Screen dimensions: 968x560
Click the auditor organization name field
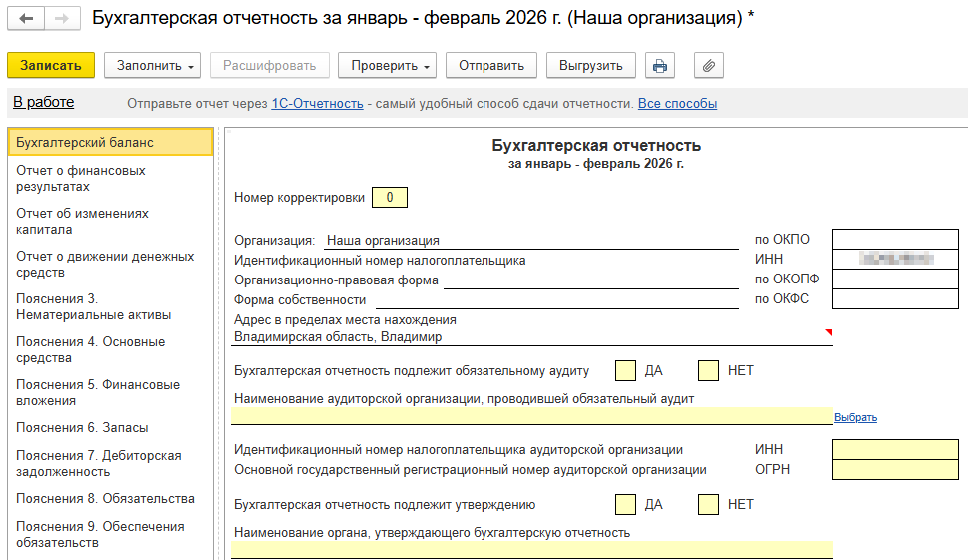coord(531,415)
